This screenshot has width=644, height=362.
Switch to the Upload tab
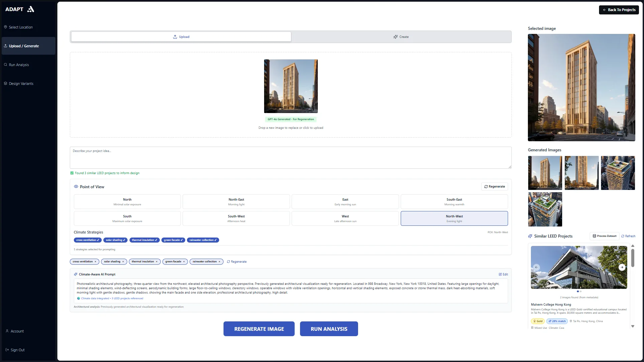click(181, 37)
